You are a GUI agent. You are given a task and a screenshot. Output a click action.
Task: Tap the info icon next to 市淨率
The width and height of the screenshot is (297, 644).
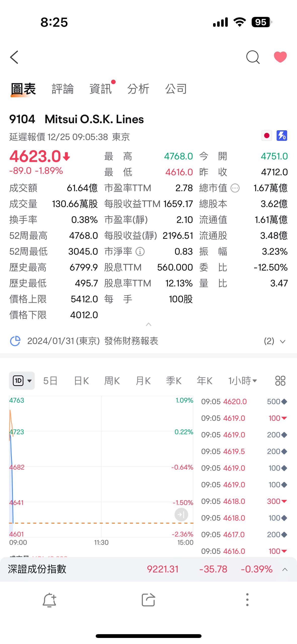tap(140, 251)
